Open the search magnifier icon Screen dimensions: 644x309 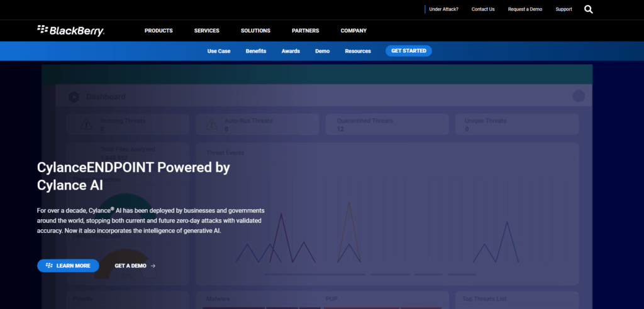[x=588, y=9]
